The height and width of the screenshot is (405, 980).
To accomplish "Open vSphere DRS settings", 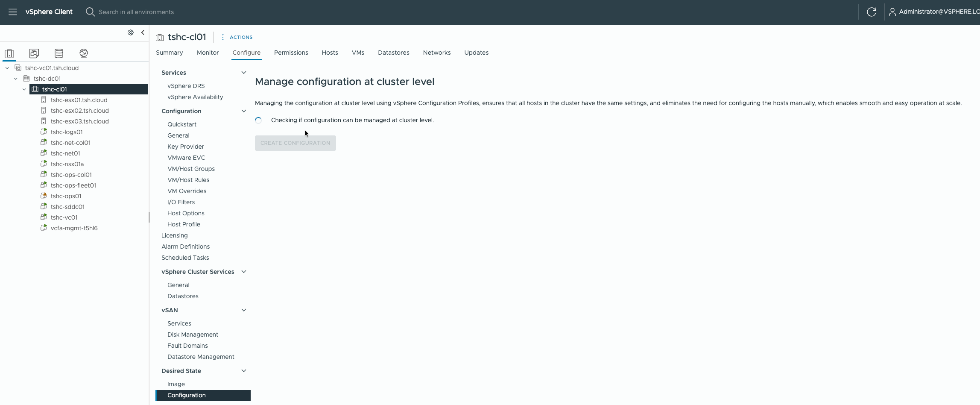I will point(186,86).
